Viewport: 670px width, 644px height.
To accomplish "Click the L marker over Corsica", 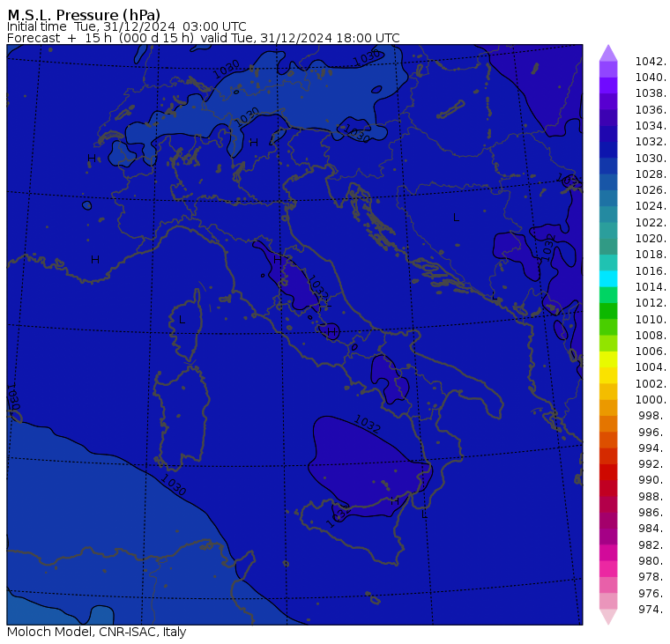I will 182,320.
